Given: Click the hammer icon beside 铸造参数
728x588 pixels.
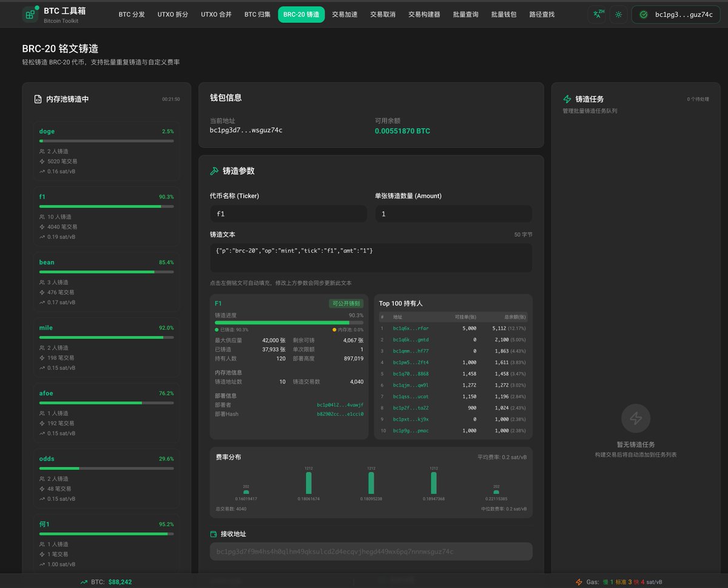Looking at the screenshot, I should coord(214,171).
